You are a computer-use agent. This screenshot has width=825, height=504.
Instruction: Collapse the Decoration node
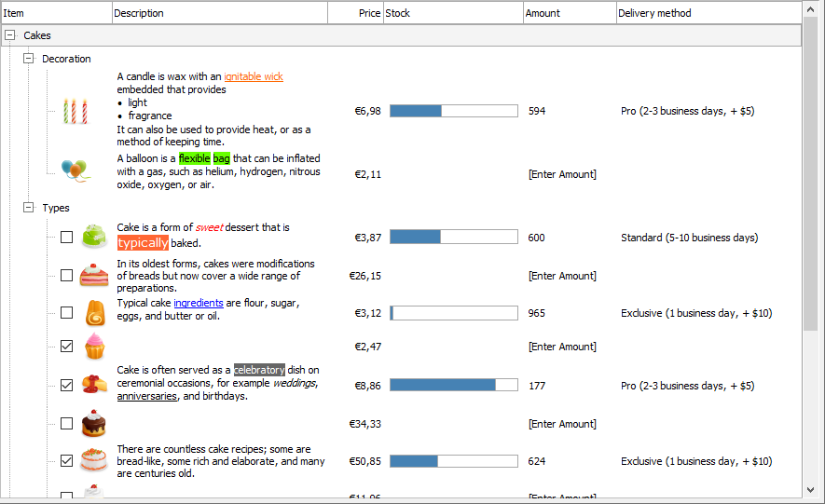click(x=28, y=59)
